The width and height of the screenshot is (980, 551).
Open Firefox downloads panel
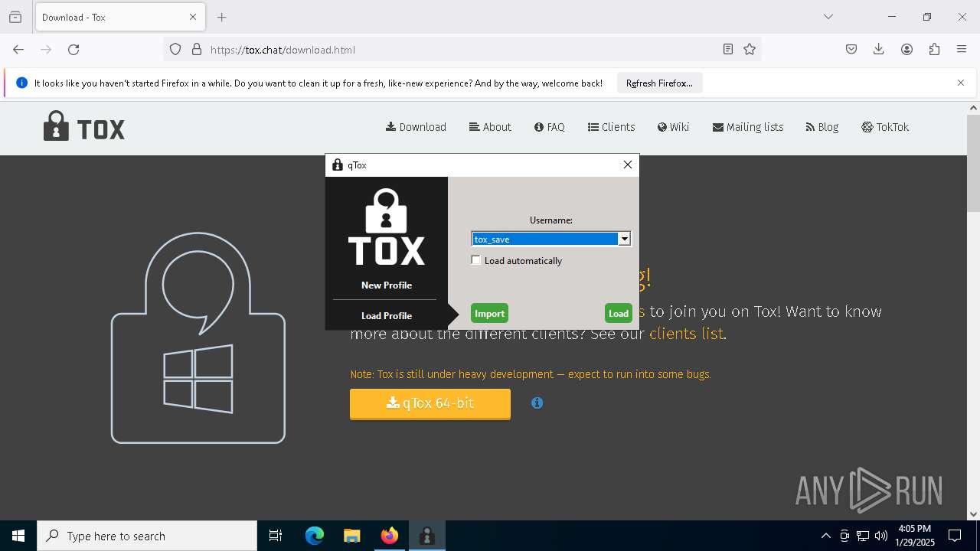click(879, 50)
